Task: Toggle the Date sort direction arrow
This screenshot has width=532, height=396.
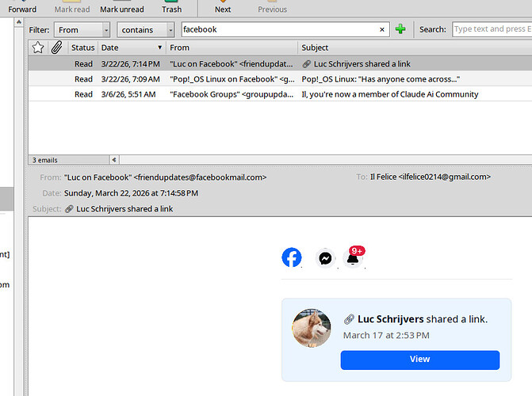Action: [x=159, y=48]
